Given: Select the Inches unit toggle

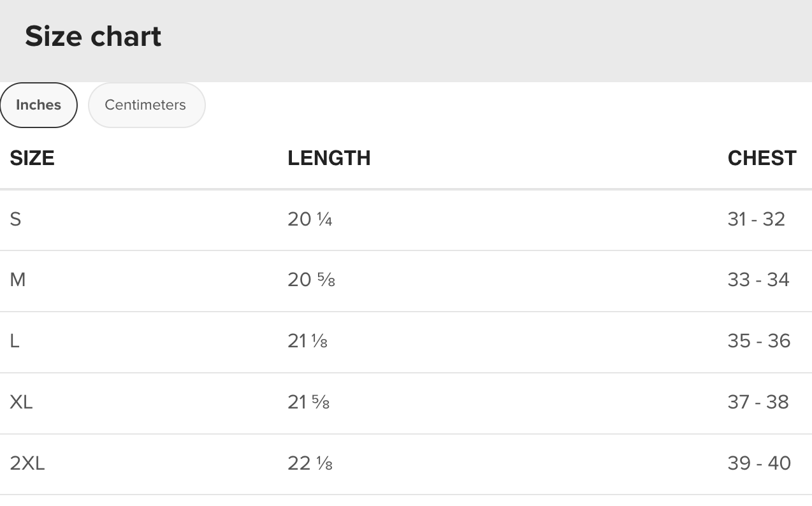Looking at the screenshot, I should 38,105.
